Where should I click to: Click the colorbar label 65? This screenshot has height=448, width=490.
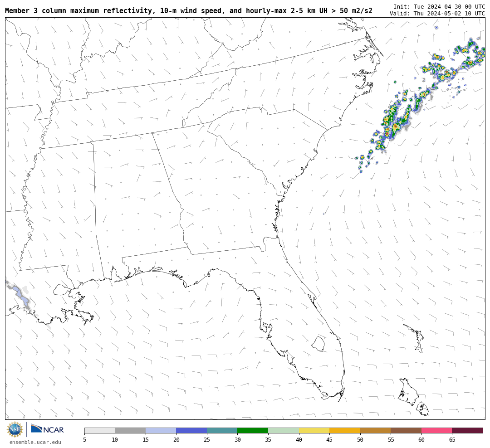(x=452, y=440)
